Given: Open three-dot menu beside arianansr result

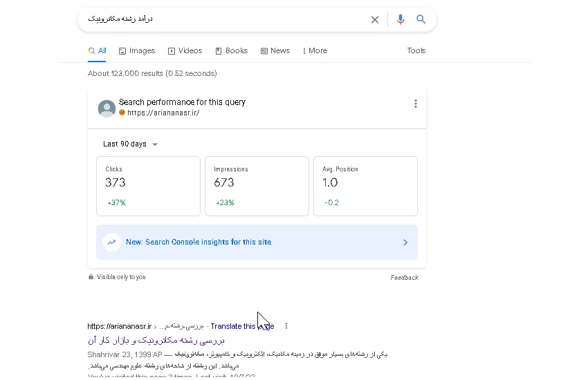Looking at the screenshot, I should [286, 326].
